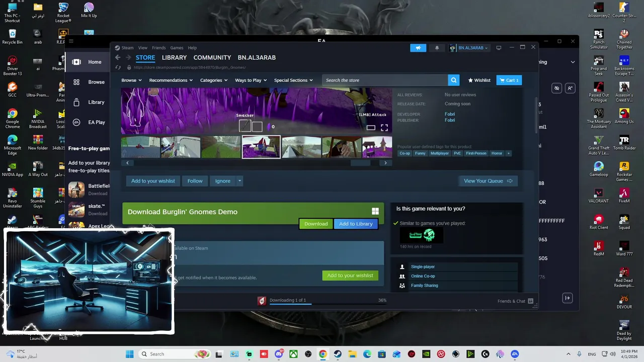Viewport: 644px width, 362px height.
Task: Open Friends & Chat grid icon
Action: pos(530,301)
